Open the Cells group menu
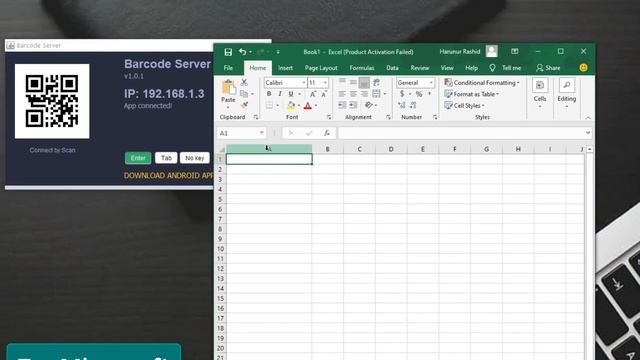This screenshot has height=360, width=640. click(540, 94)
